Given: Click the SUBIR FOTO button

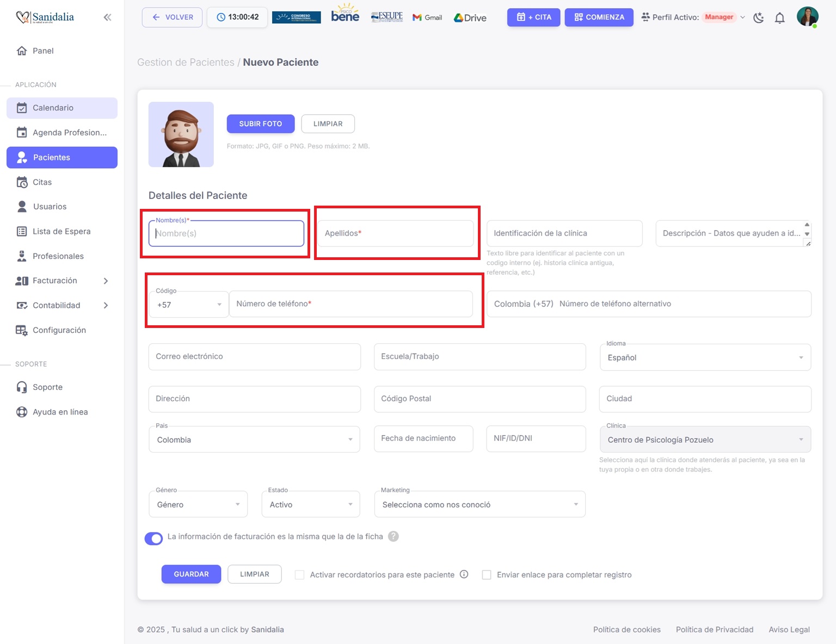Looking at the screenshot, I should (x=260, y=124).
